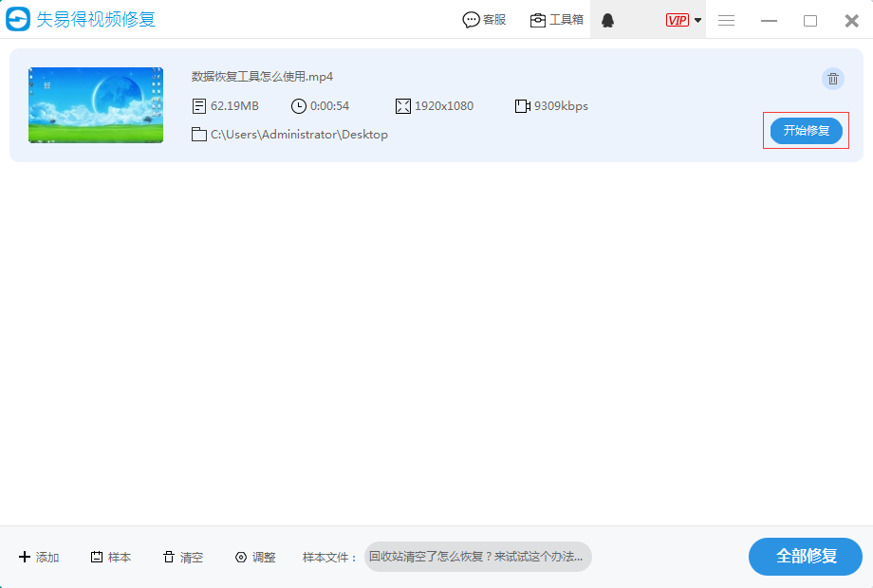Screen dimensions: 873x588
Task: Click the notification bell icon
Action: click(608, 19)
